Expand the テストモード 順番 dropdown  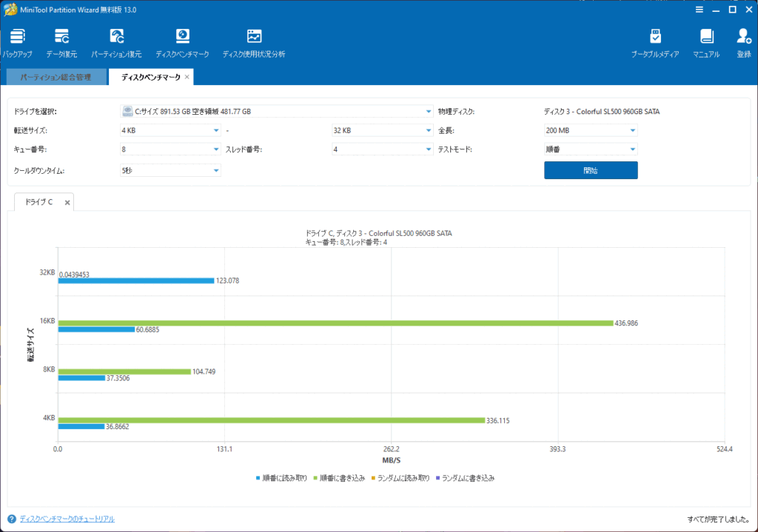tap(590, 149)
